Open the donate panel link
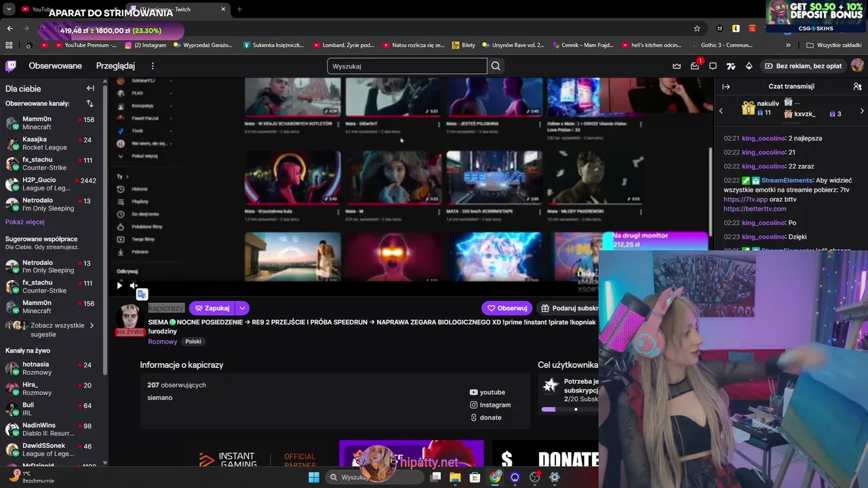868x488 pixels. click(x=485, y=418)
